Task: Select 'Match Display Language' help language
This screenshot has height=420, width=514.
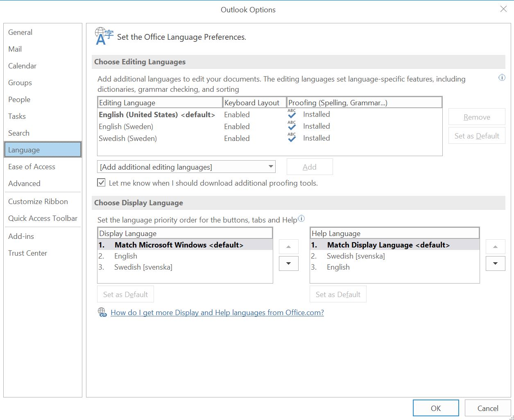Action: [x=395, y=245]
